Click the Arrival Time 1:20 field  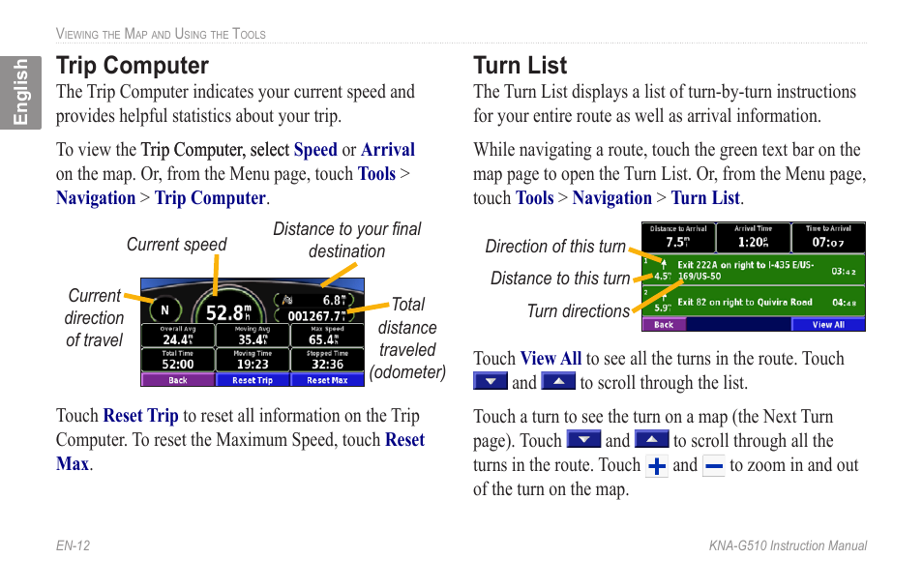pos(753,237)
